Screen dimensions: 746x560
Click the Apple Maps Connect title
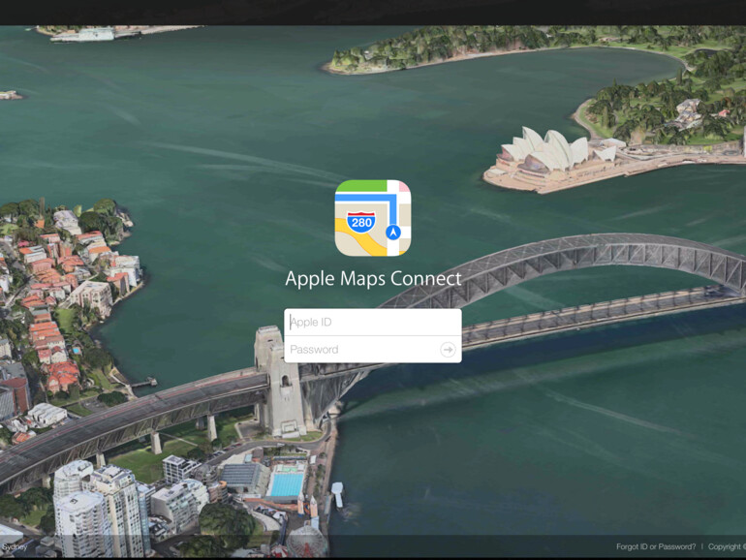pos(373,279)
